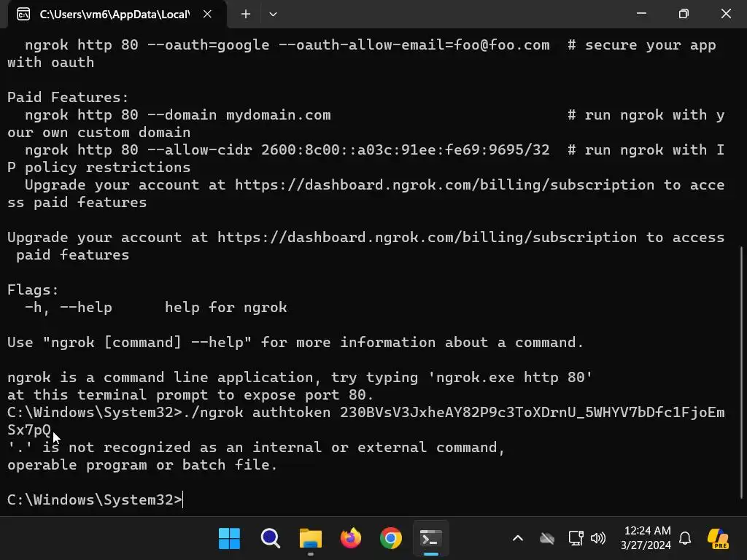747x560 pixels.
Task: Close the current terminal tab
Action: coord(207,15)
